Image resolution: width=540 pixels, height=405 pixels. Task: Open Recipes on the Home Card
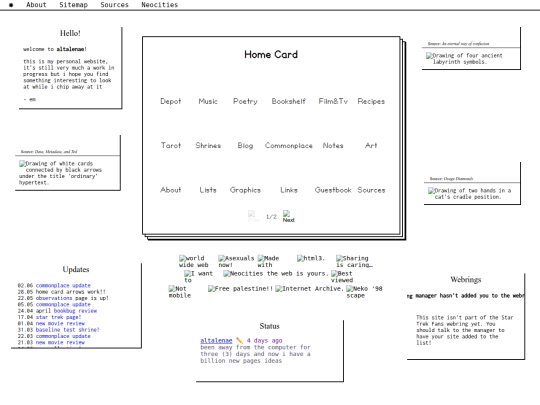371,101
